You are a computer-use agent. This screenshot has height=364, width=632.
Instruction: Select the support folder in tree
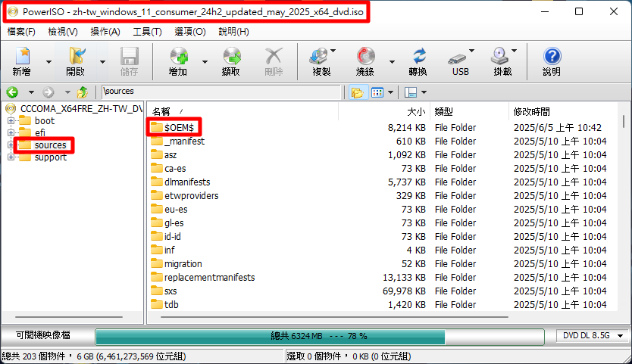[50, 157]
